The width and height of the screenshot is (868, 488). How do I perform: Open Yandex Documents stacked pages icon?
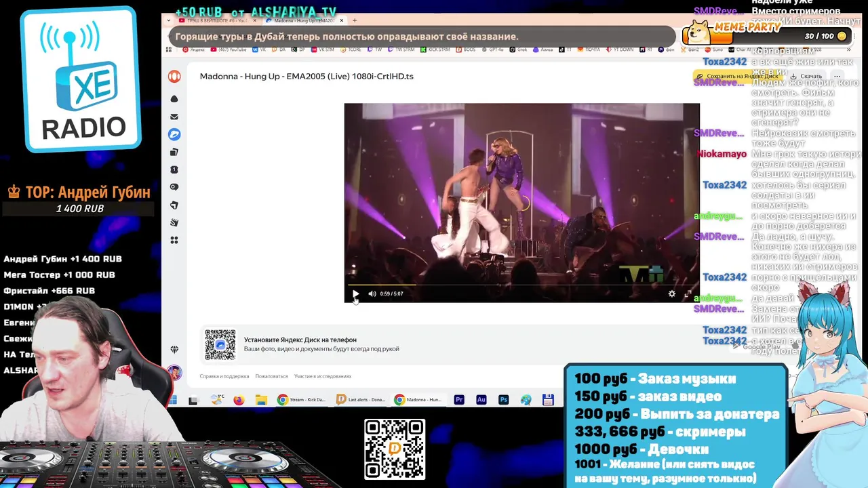[x=174, y=152]
